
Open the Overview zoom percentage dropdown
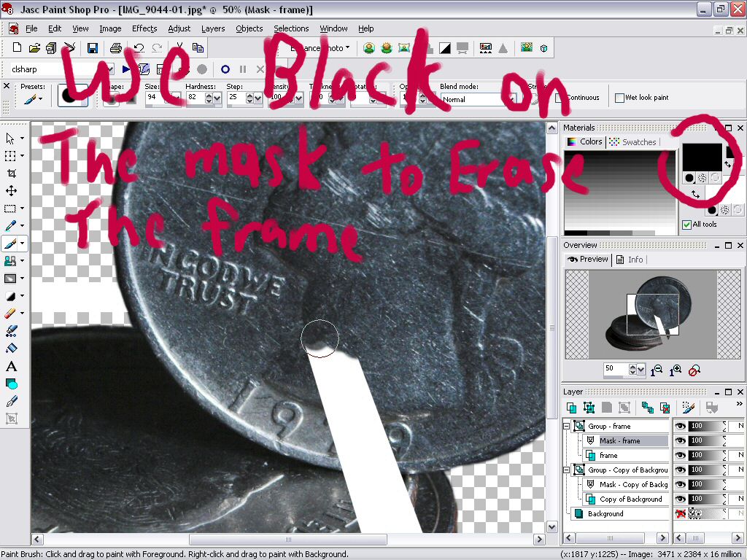[x=641, y=370]
